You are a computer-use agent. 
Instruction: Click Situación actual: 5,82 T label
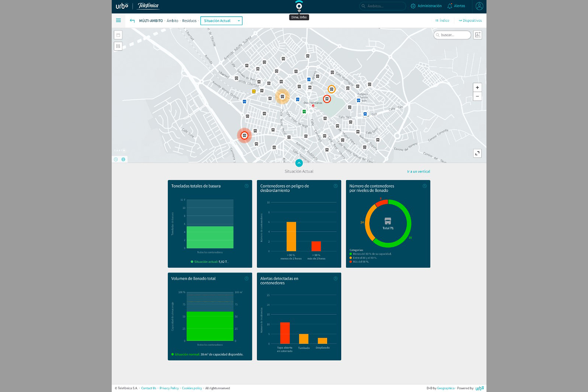tap(209, 261)
